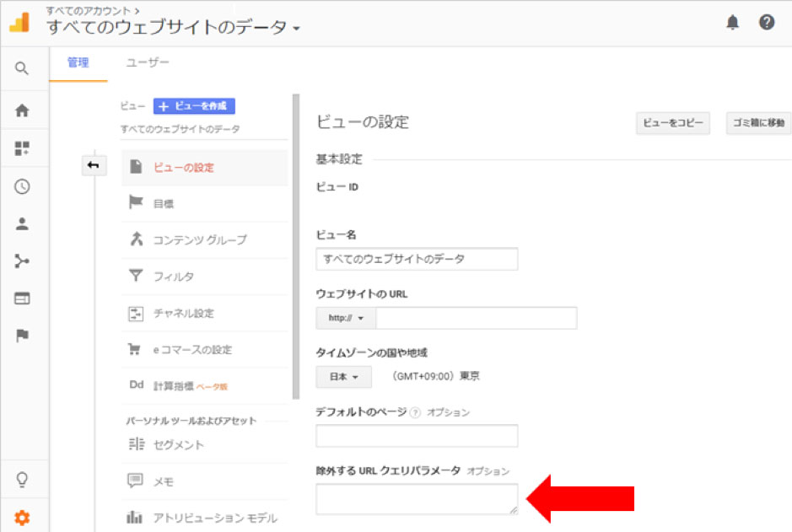Open the Audience person icon

coord(22,224)
